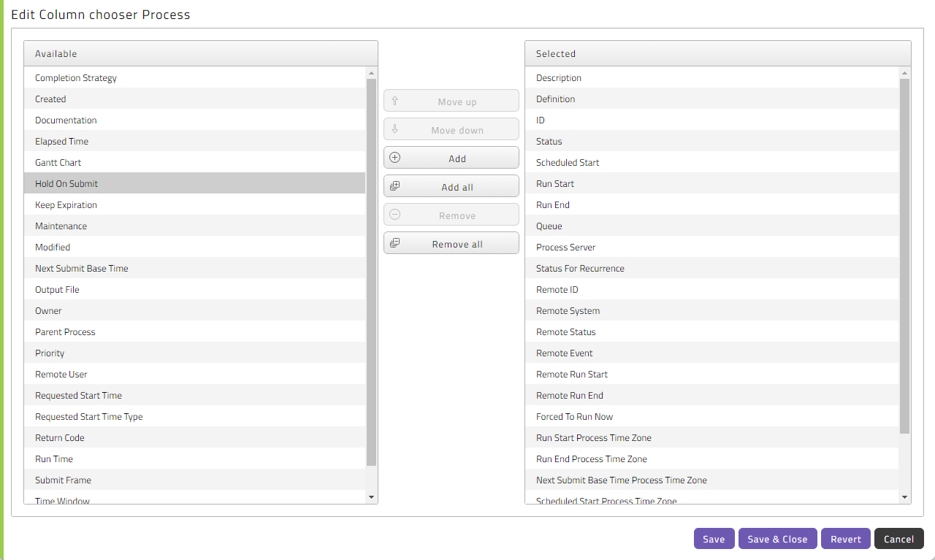The width and height of the screenshot is (935, 560).
Task: Click the Move down button
Action: [x=451, y=130]
